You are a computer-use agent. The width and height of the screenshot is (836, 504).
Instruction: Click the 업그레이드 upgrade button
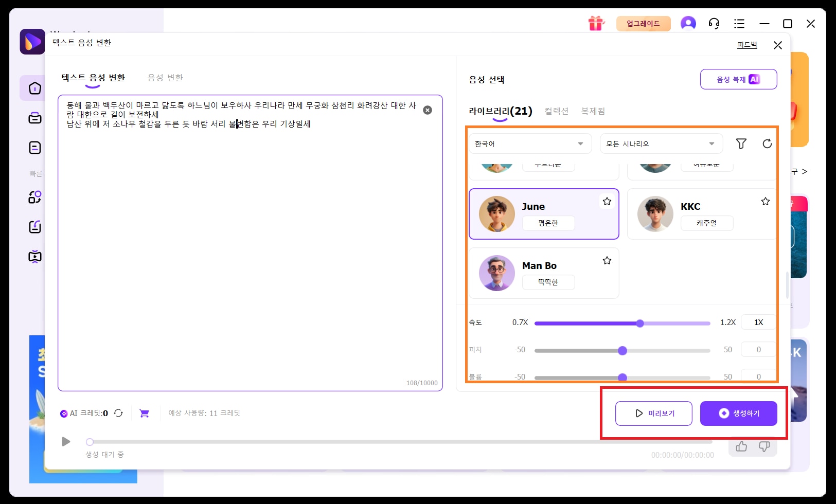pos(643,23)
